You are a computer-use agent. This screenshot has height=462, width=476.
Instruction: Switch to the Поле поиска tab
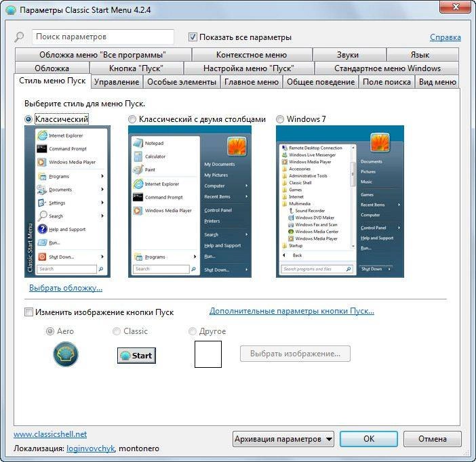[386, 82]
